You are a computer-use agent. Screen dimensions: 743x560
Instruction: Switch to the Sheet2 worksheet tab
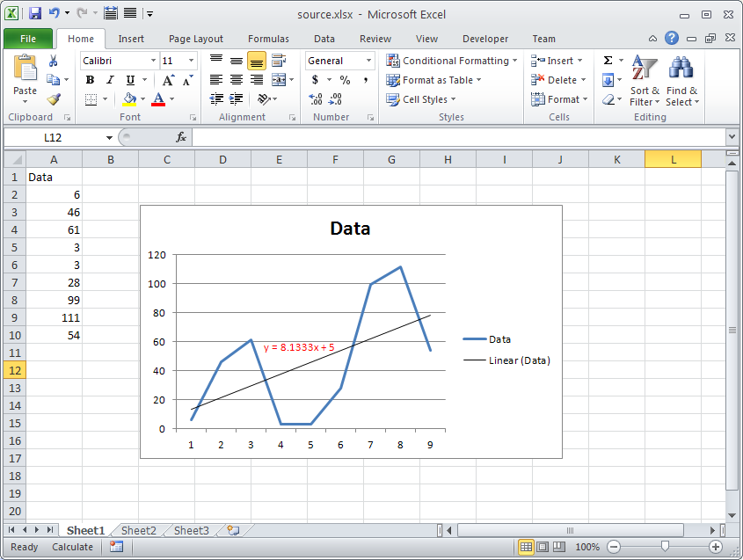138,530
